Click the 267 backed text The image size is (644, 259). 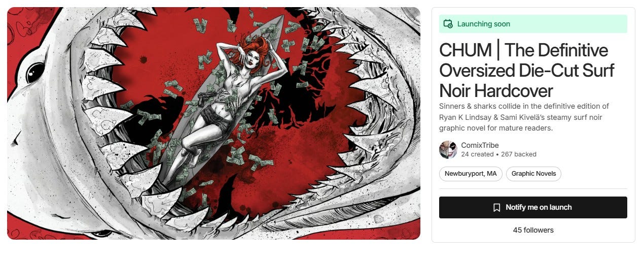(x=518, y=154)
